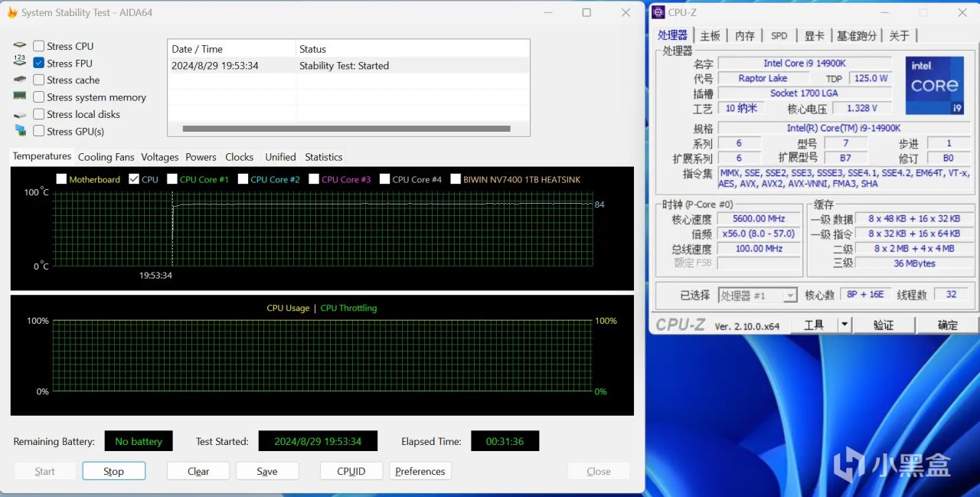980x497 pixels.
Task: Click the Stop button
Action: [113, 471]
